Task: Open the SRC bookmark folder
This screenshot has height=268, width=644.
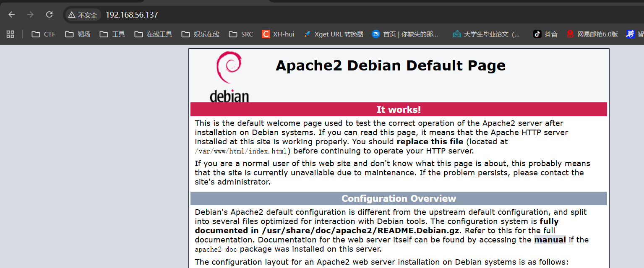Action: tap(241, 34)
